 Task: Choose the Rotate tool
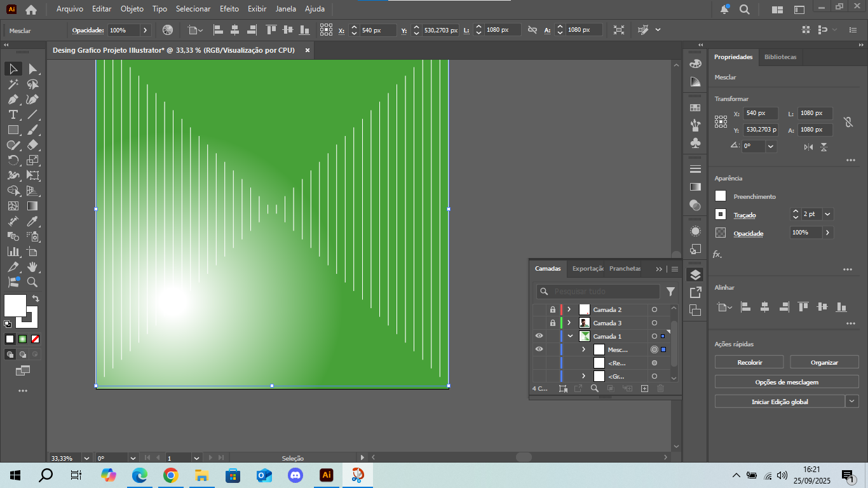(x=13, y=160)
